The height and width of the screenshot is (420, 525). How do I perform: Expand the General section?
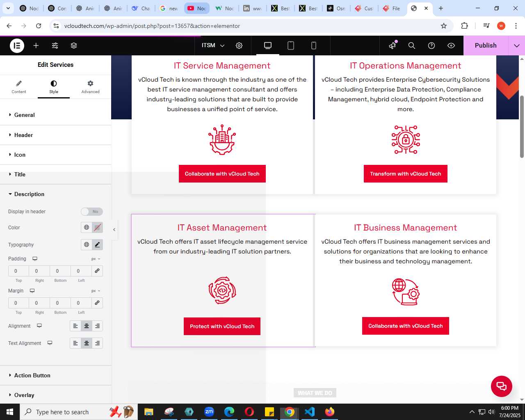coord(55,115)
